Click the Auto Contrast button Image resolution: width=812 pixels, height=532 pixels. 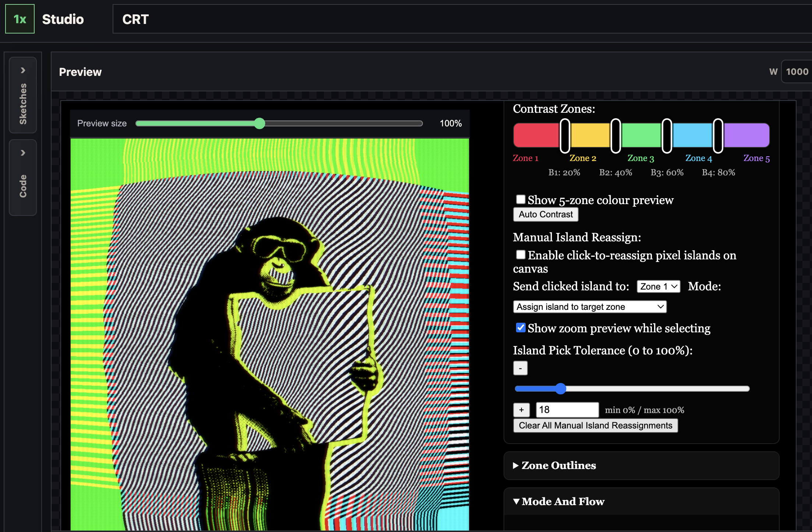coord(546,214)
